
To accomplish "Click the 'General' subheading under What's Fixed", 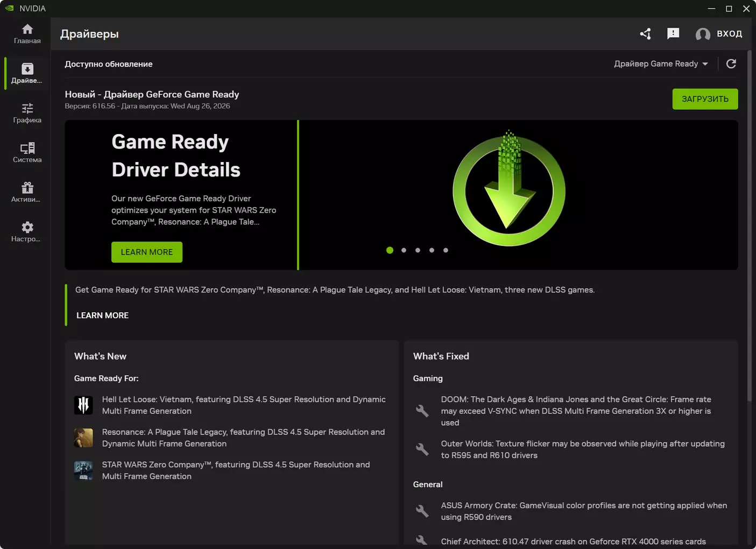I will 428,484.
